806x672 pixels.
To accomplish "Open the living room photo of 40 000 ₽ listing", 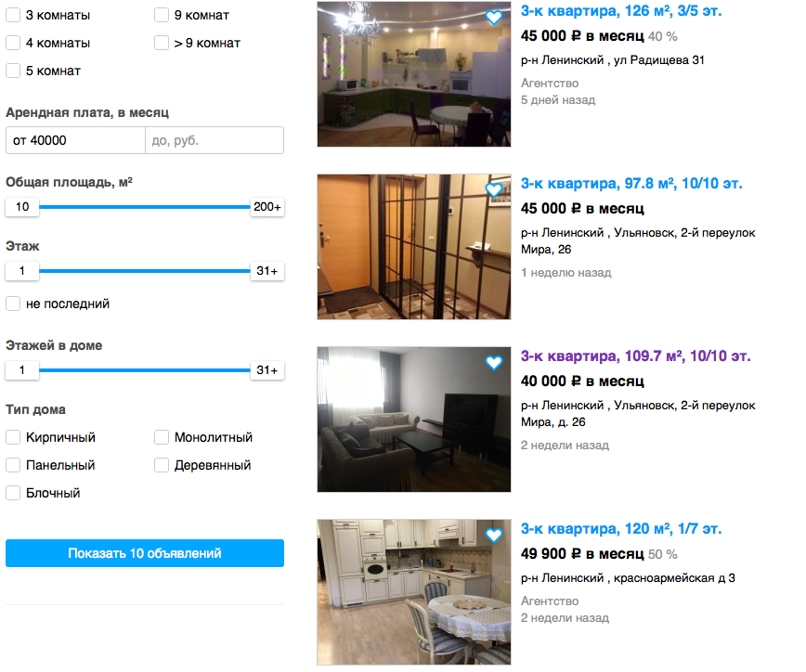I will pos(414,420).
